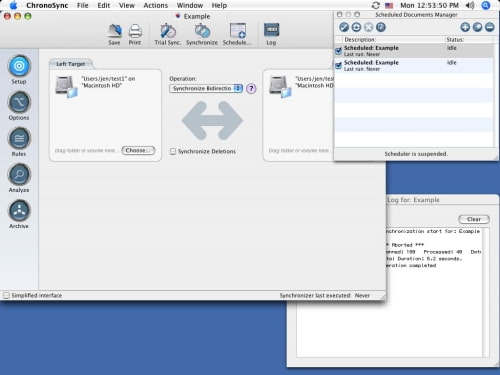Image resolution: width=500 pixels, height=375 pixels.
Task: Click the document icon in Scheduled Documents Manager toolbar
Action: pyautogui.click(x=381, y=27)
